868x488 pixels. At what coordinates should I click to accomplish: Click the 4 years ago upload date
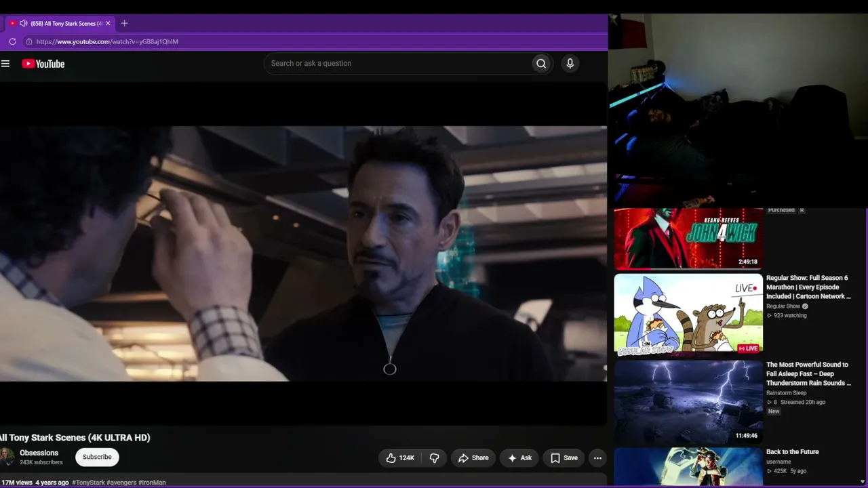[x=52, y=483]
